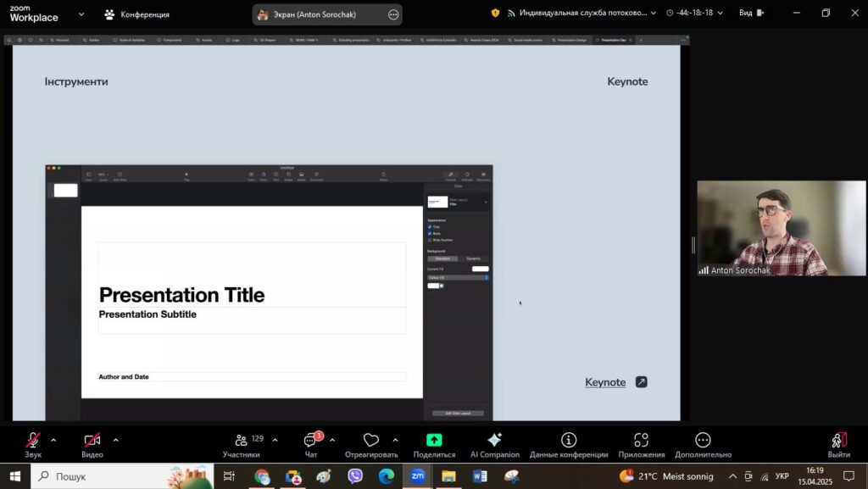The width and height of the screenshot is (868, 489).
Task: Select the Dynamic background option
Action: pos(473,258)
